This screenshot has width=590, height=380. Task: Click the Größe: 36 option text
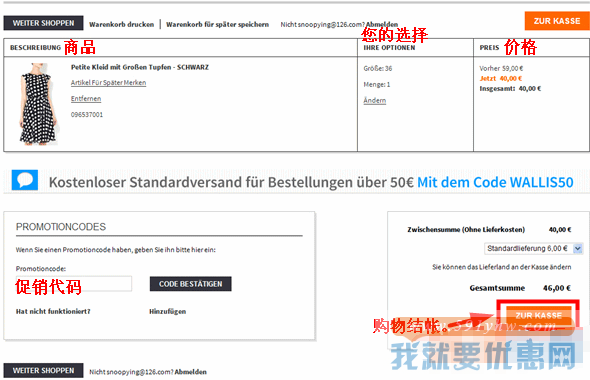click(x=378, y=68)
